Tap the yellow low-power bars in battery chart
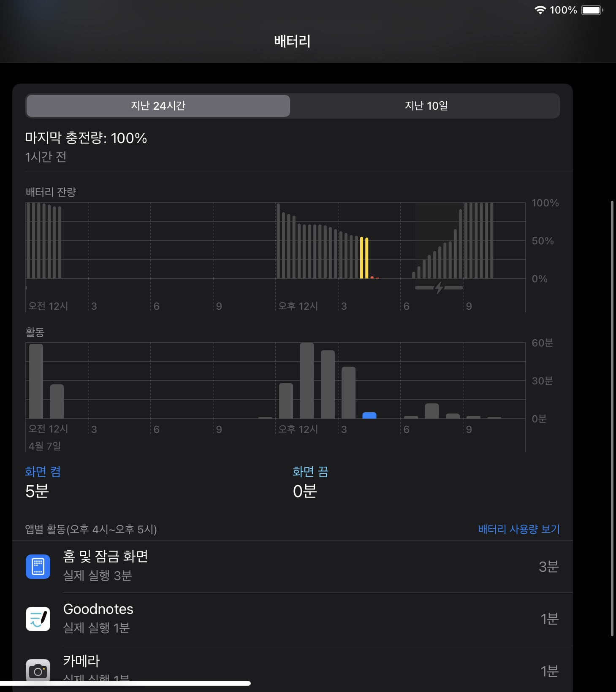 coord(364,257)
